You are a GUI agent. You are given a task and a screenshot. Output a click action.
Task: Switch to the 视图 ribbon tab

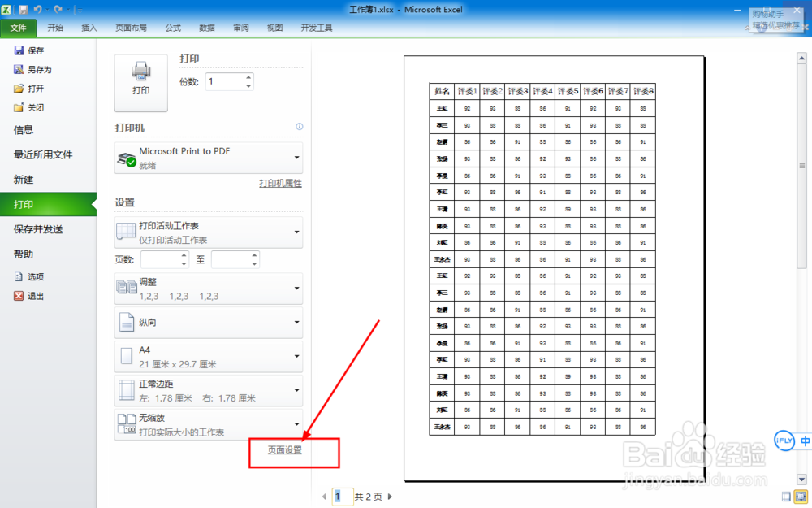click(275, 28)
